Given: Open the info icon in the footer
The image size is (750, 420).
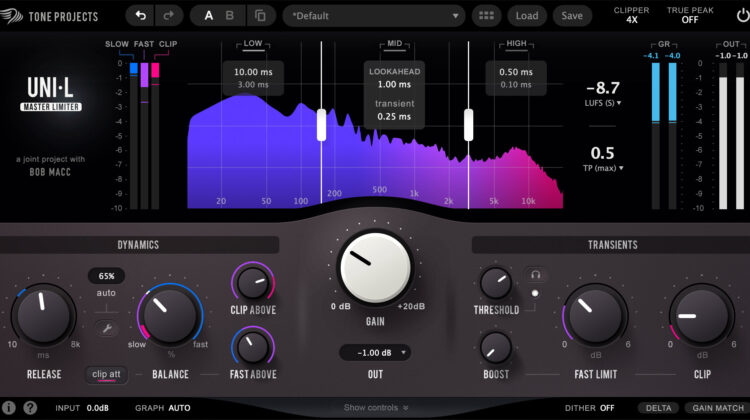Looking at the screenshot, I should point(9,408).
